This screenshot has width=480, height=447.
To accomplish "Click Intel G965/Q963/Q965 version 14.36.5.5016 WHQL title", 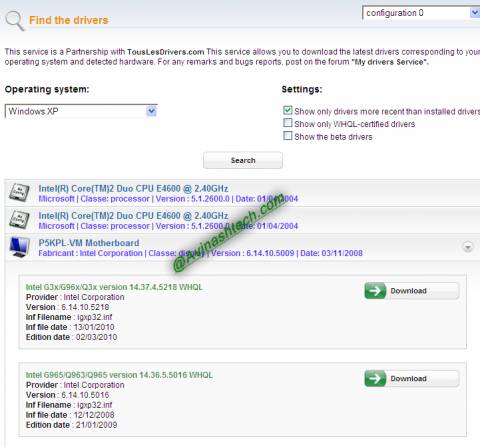I will click(x=119, y=375).
